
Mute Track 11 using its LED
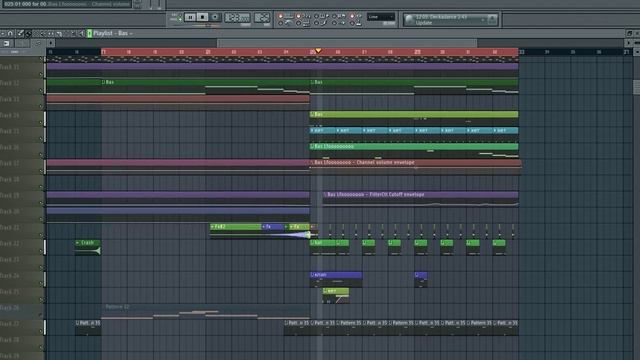pos(41,74)
